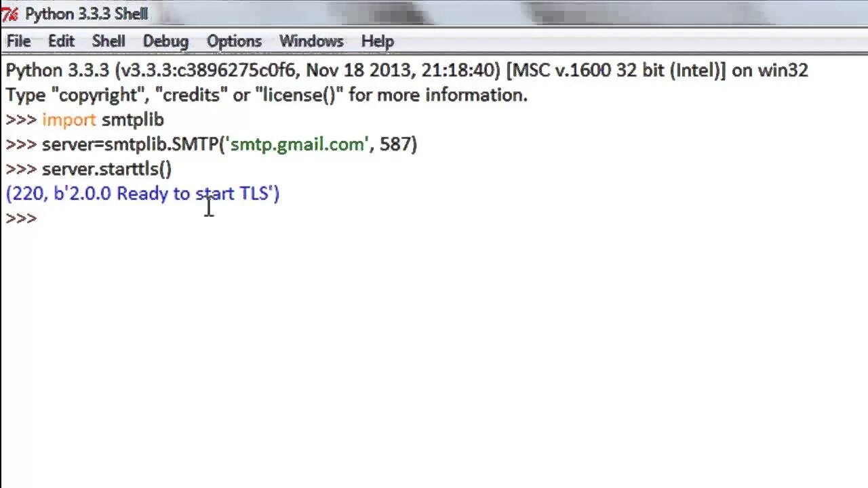Open the File menu

point(18,41)
